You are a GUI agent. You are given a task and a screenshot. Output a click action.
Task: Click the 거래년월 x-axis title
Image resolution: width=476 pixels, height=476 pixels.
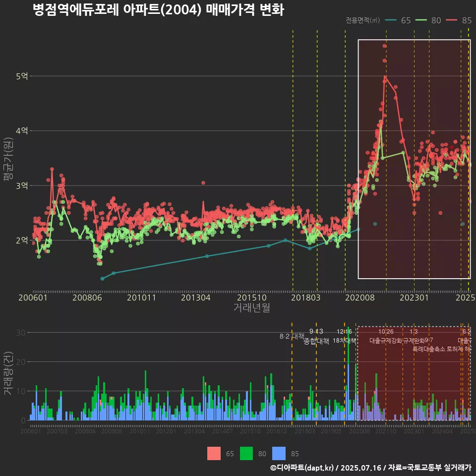[252, 307]
